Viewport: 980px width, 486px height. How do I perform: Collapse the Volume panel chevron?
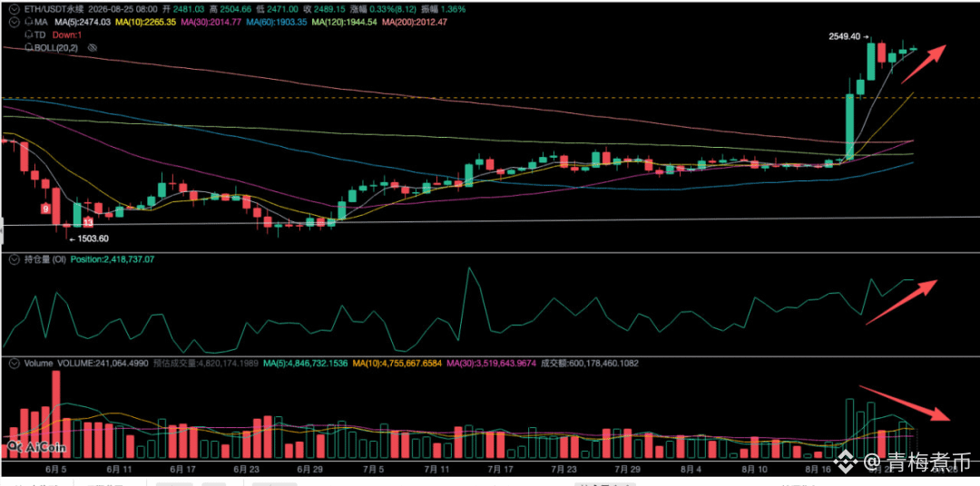[13, 363]
